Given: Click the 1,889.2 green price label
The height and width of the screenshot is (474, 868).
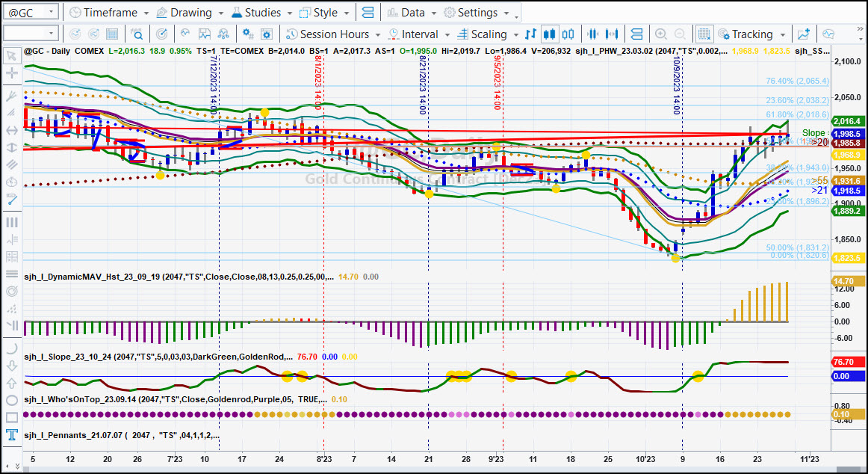Looking at the screenshot, I should [x=847, y=211].
